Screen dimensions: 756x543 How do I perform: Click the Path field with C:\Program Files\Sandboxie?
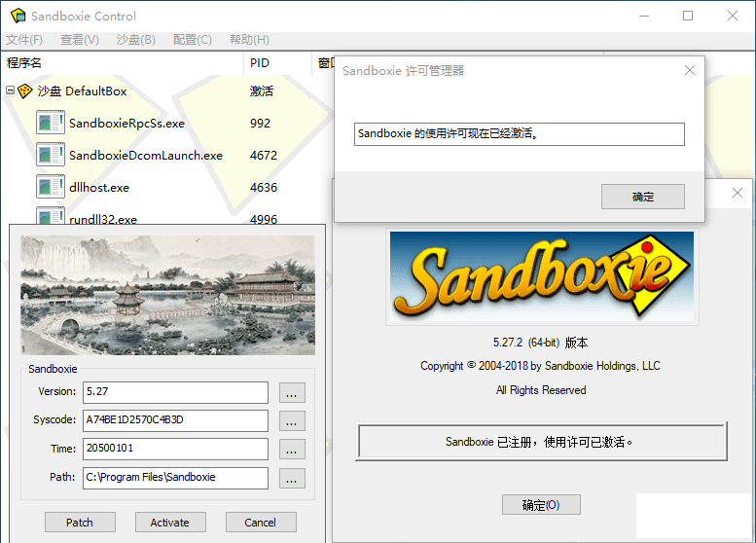pos(175,478)
